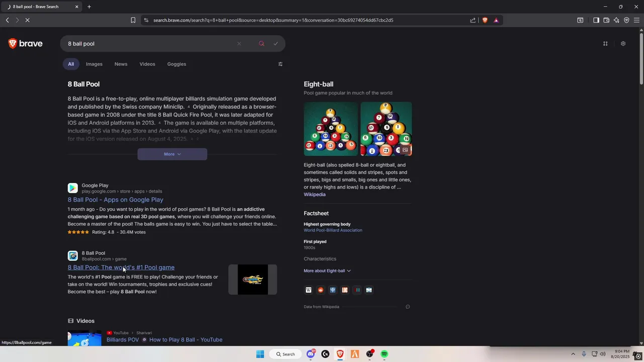The height and width of the screenshot is (362, 644).
Task: Expand 'More about Eight-ball' section
Action: [x=327, y=270]
